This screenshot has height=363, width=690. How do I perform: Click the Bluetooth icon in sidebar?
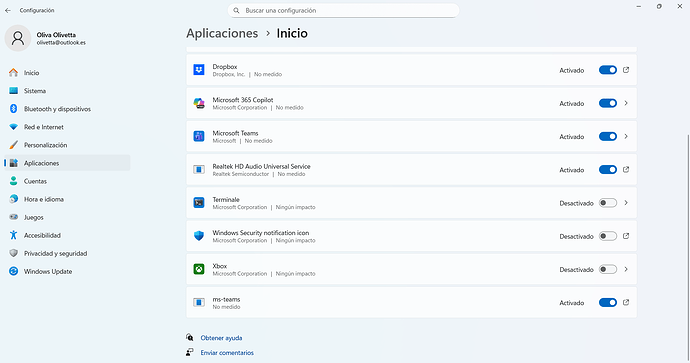[14, 109]
